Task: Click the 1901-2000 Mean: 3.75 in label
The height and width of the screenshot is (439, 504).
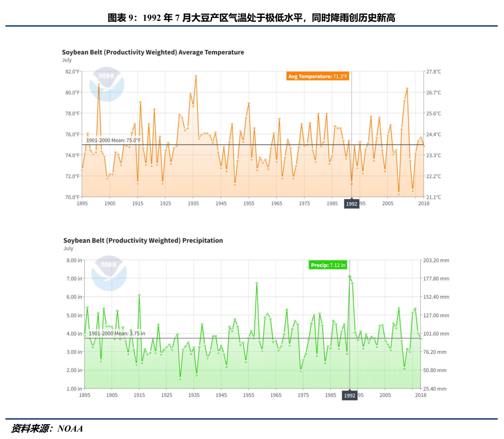Action: (116, 333)
